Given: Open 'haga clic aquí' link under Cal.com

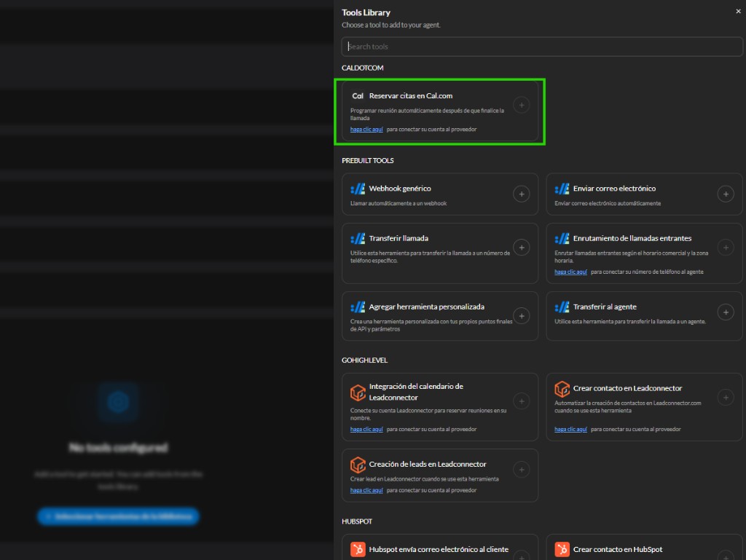Looking at the screenshot, I should pyautogui.click(x=366, y=130).
